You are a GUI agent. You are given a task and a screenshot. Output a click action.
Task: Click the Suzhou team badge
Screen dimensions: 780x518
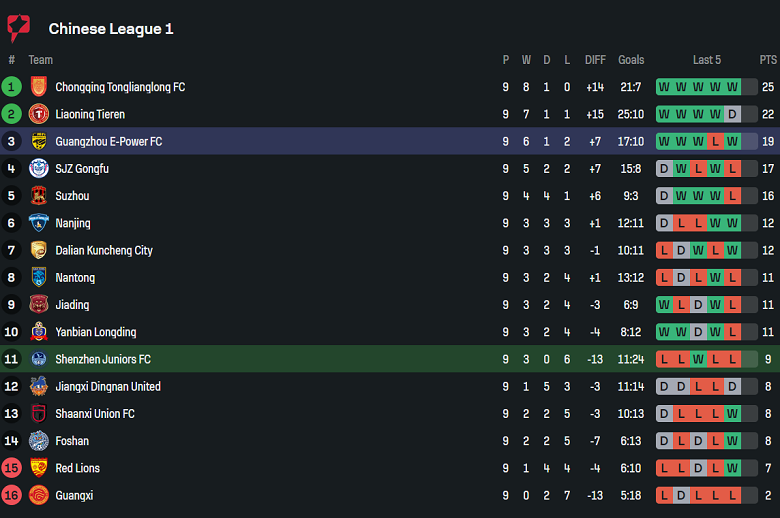[x=39, y=196]
